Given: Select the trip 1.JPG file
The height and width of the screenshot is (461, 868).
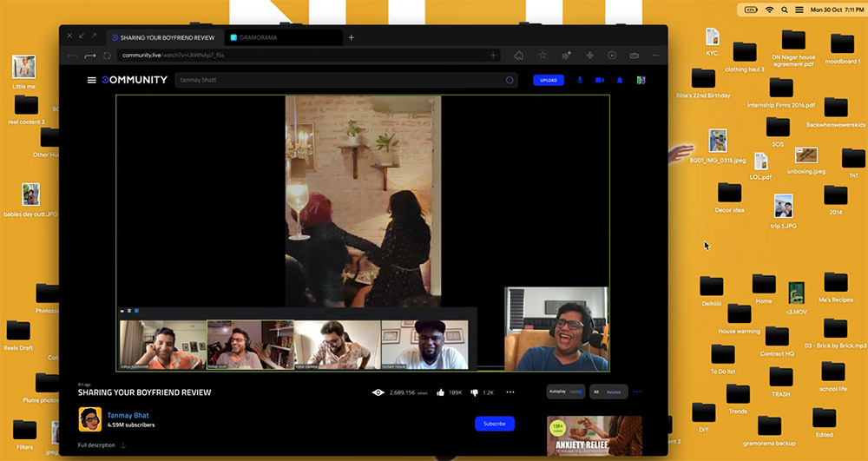Looking at the screenshot, I should point(783,211).
